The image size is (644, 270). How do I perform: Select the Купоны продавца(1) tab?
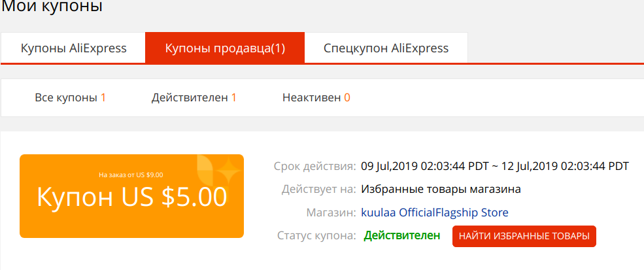[225, 48]
